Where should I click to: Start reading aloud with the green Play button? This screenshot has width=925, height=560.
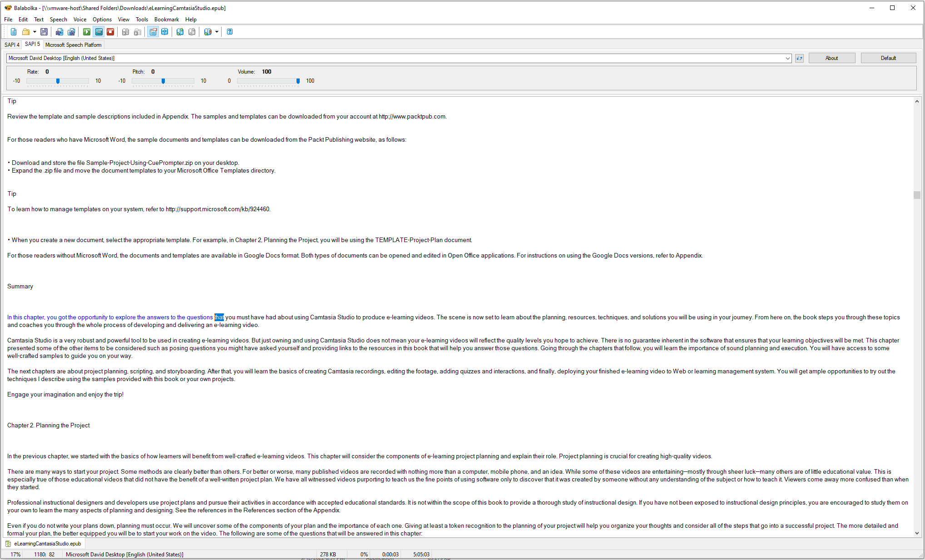click(87, 32)
